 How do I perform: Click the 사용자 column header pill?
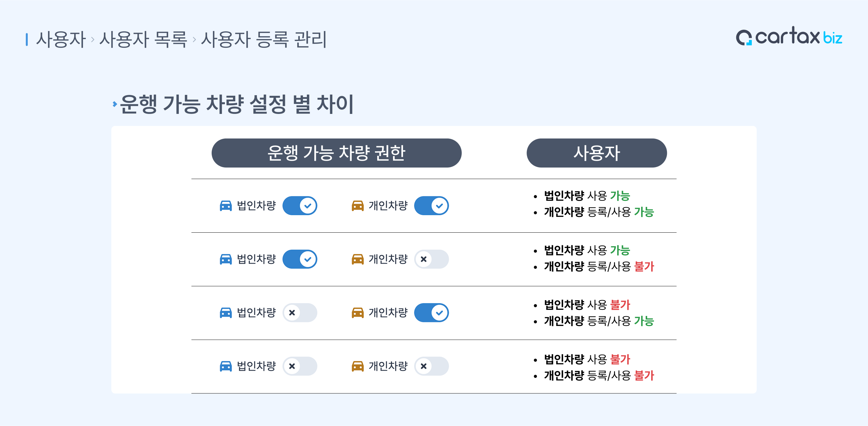pos(596,153)
